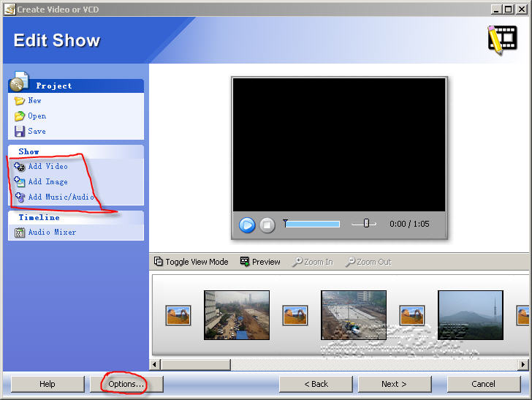Click the volume slider handle
The width and height of the screenshot is (532, 400).
(366, 224)
